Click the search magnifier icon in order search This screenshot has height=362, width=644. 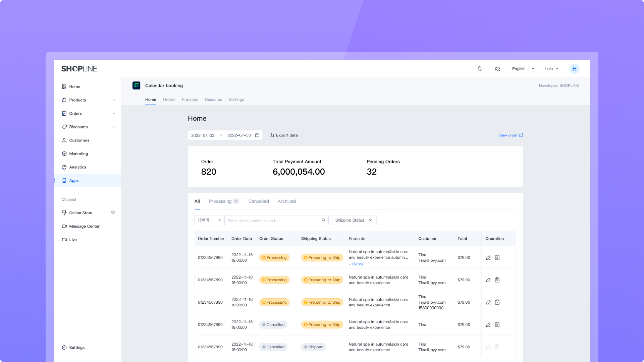pyautogui.click(x=324, y=220)
